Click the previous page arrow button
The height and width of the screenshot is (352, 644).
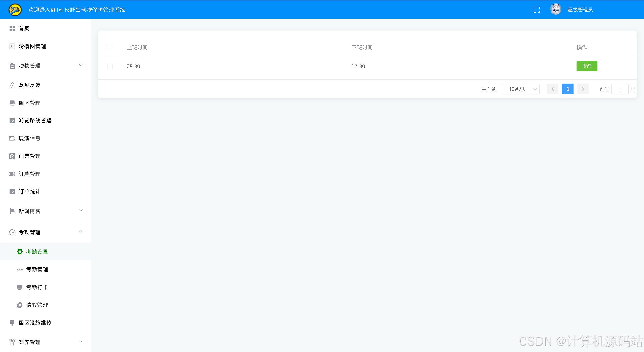(x=553, y=89)
